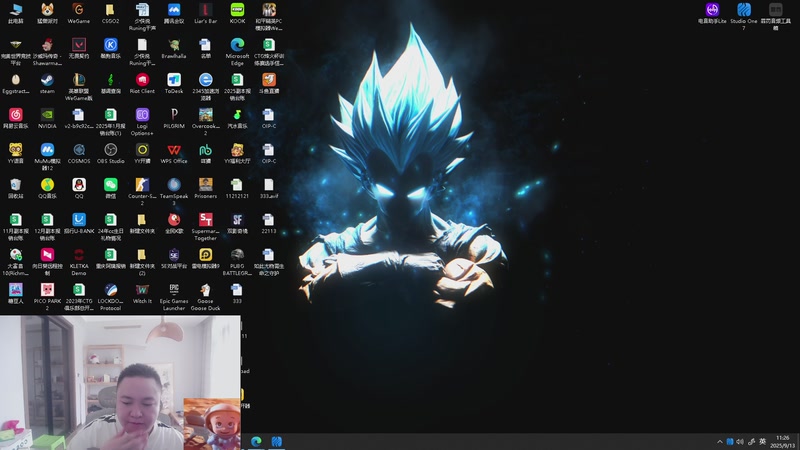Viewport: 800px width, 450px height.
Task: Open the Brawlhalla game shortcut
Action: [x=174, y=48]
